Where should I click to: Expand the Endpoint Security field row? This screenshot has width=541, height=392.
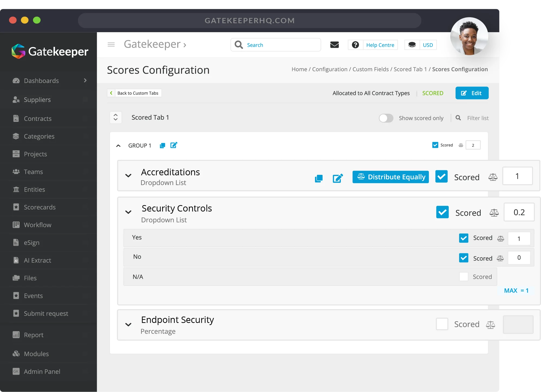pos(128,325)
